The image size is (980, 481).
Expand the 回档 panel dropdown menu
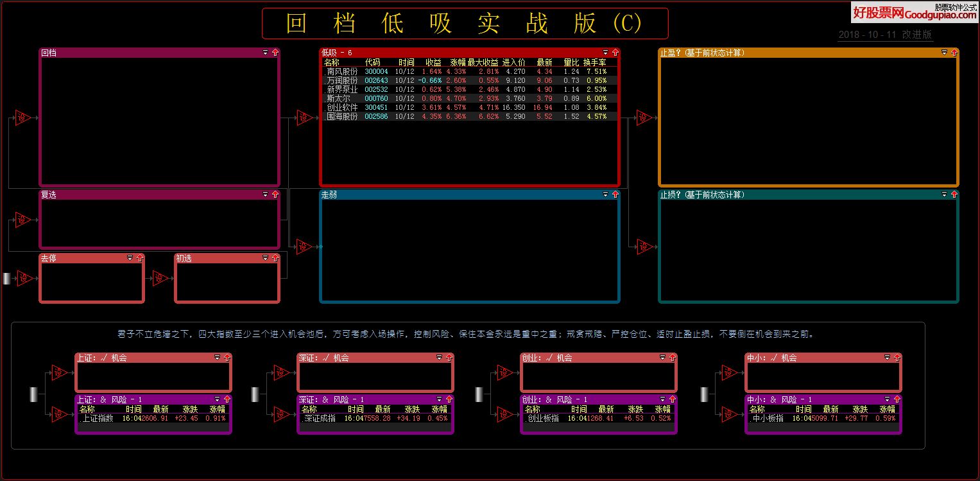(x=266, y=53)
